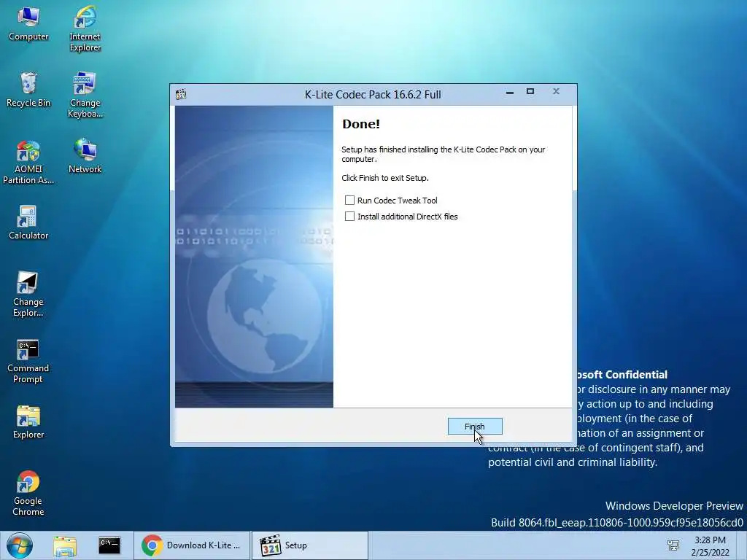Select the Calculator desktop icon
This screenshot has height=560, width=747.
coord(28,222)
